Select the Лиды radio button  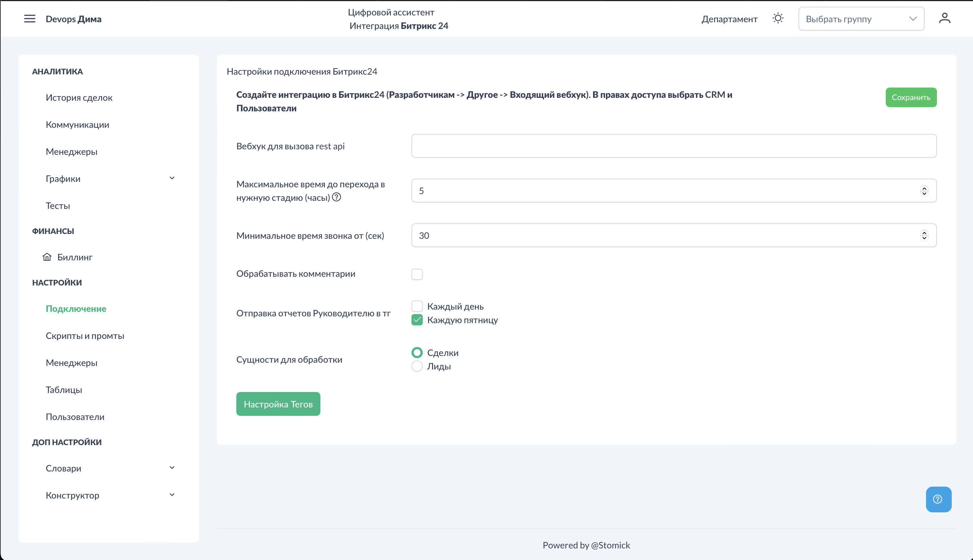coord(417,366)
